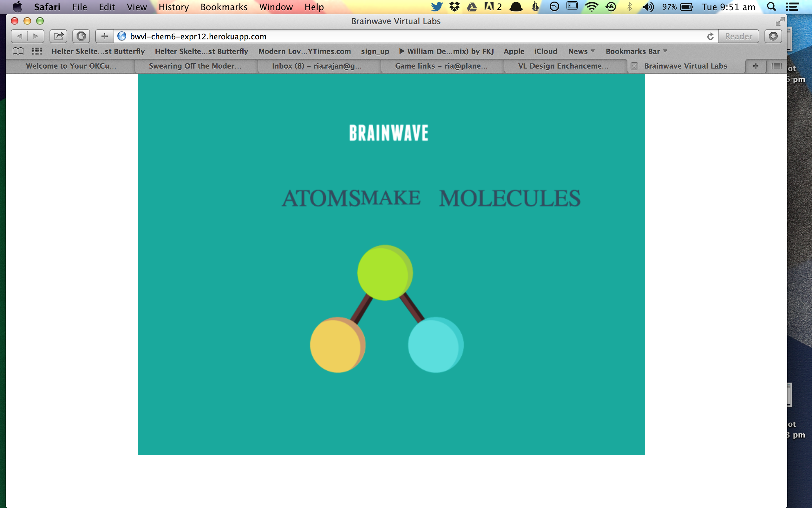
Task: Close the Brainwave Virtual Labs tab
Action: tap(634, 66)
